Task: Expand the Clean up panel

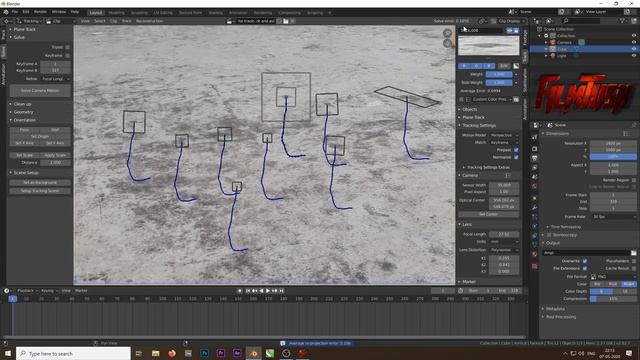Action: point(22,104)
